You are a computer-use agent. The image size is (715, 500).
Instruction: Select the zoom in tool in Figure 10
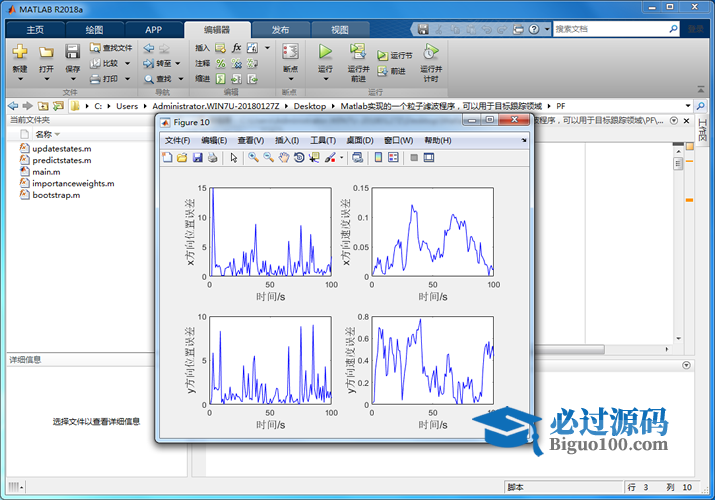pyautogui.click(x=253, y=157)
